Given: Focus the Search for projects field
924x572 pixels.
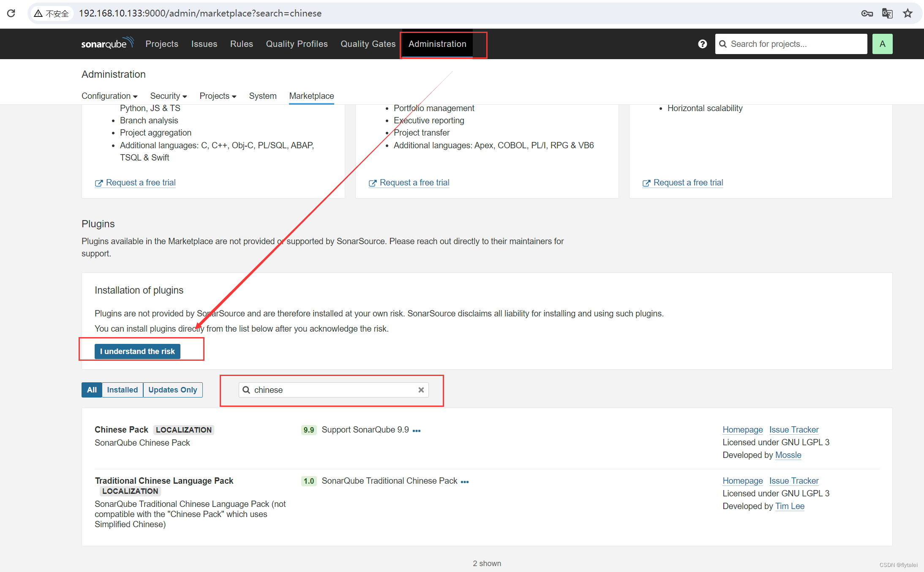Looking at the screenshot, I should coord(791,44).
